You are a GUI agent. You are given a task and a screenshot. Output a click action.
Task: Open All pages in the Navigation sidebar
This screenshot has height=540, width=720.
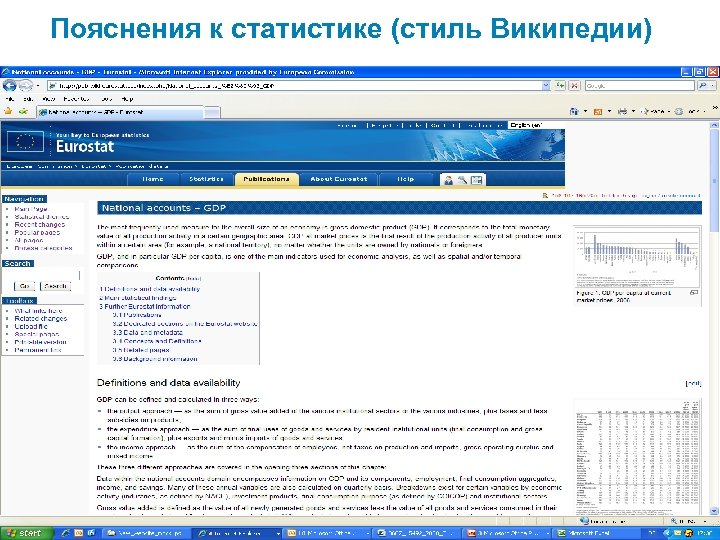point(29,240)
